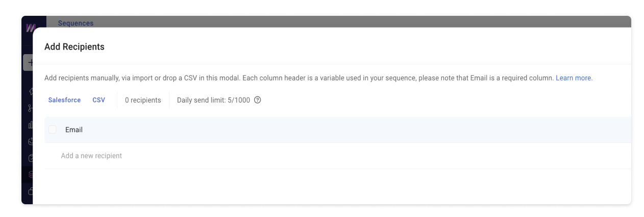This screenshot has width=644, height=217.
Task: Check the select-all checkbox beside Email
Action: [x=52, y=130]
